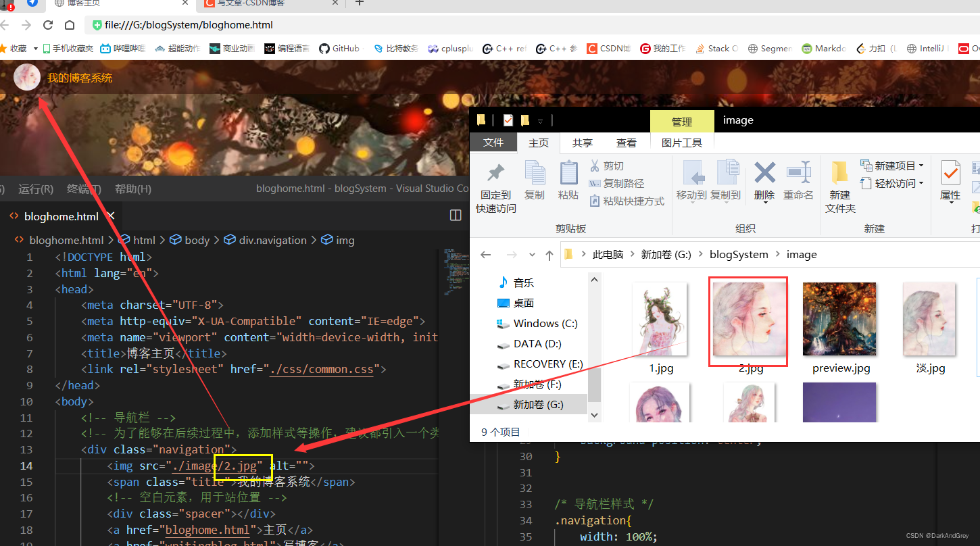Switch to the 写文章-CSDN博客 browser tab
The image size is (980, 546).
[251, 3]
